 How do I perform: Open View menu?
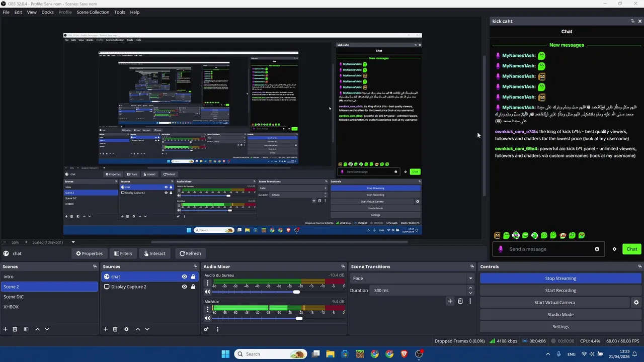click(32, 12)
